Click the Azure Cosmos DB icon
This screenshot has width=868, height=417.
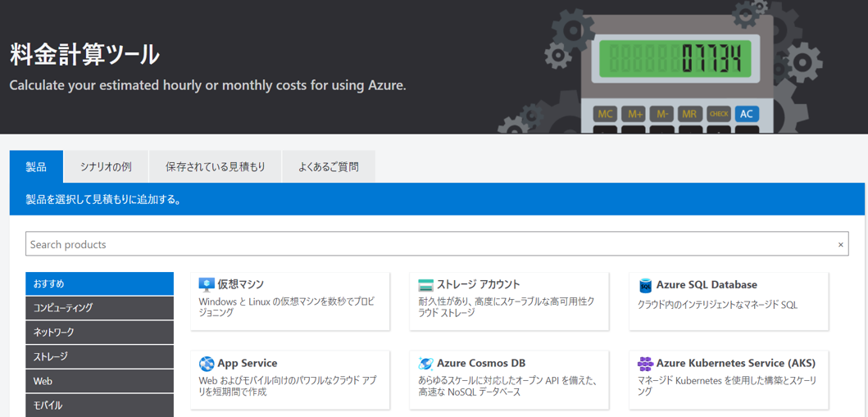click(425, 364)
